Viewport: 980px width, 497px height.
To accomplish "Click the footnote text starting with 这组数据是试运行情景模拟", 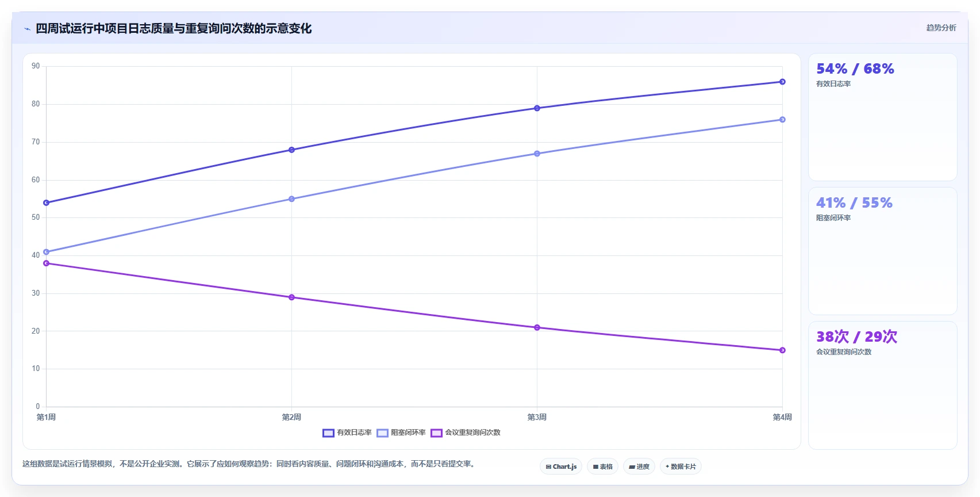I will 249,464.
